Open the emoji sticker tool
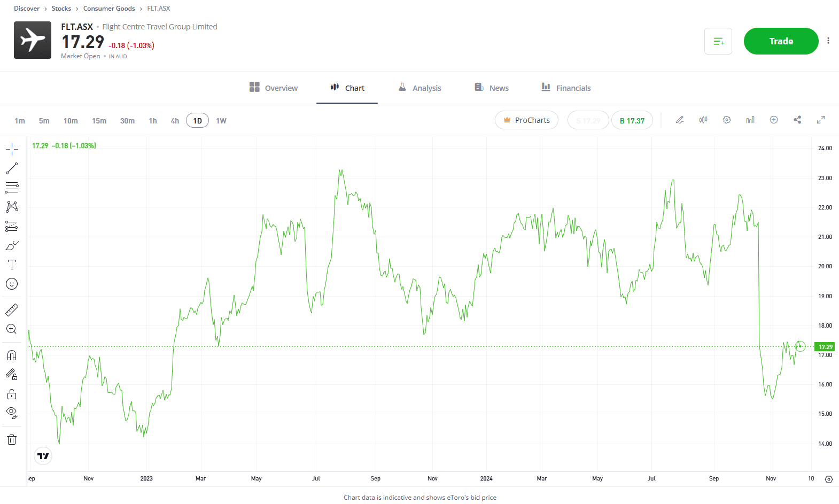Viewport: 839px width, 504px height. click(x=12, y=284)
